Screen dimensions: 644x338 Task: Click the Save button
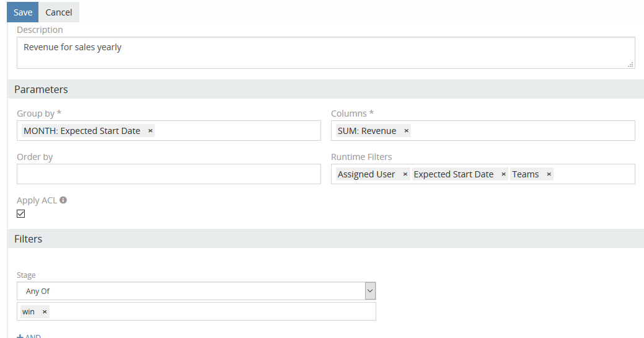click(x=23, y=12)
